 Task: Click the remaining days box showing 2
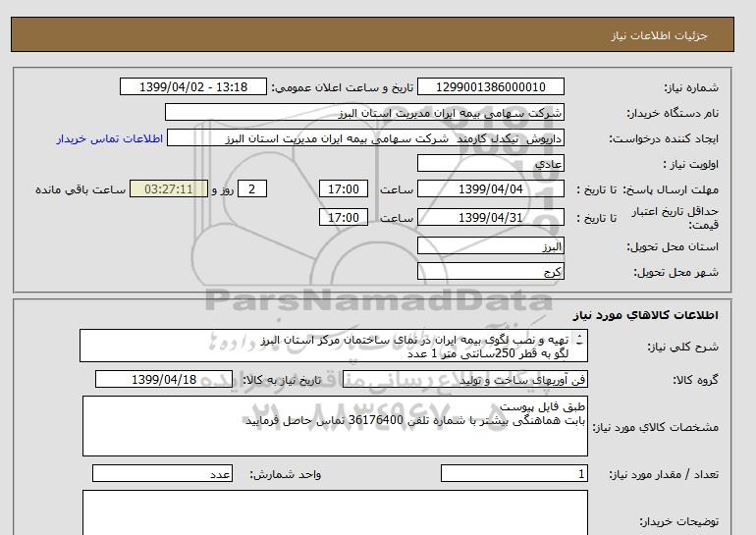pyautogui.click(x=252, y=188)
